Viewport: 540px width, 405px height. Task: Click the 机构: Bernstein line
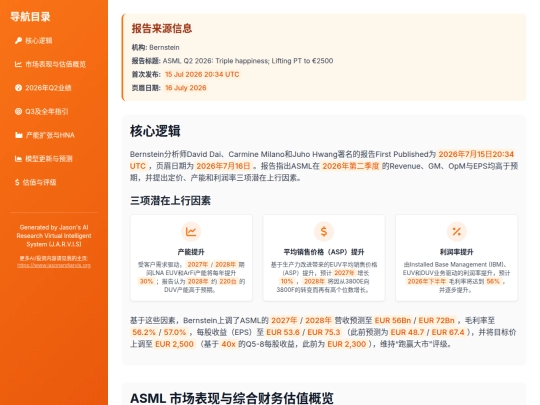155,48
